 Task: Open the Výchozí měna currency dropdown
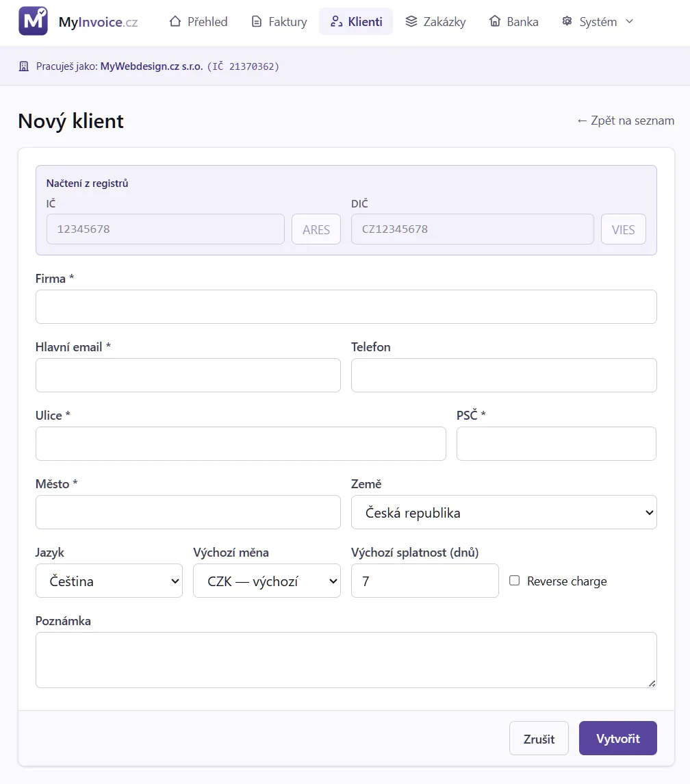[x=267, y=581]
